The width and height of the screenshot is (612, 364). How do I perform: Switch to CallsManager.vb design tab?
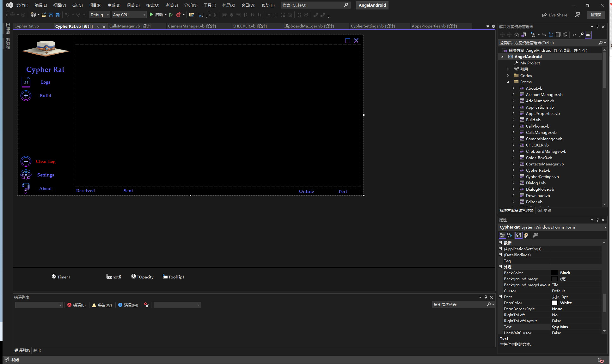[x=130, y=26]
